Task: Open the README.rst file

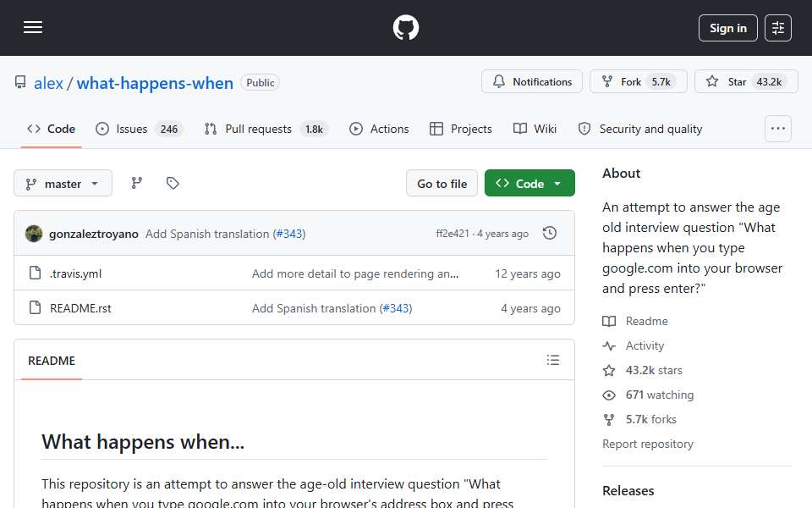Action: (x=80, y=308)
